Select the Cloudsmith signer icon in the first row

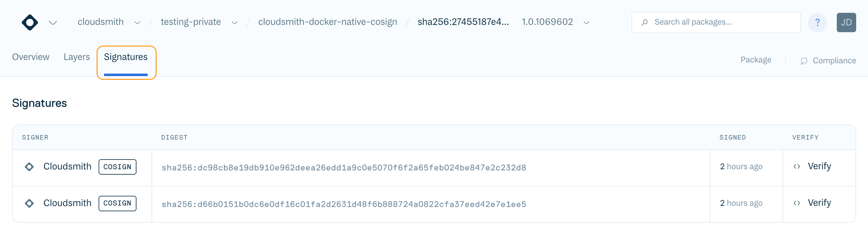(x=30, y=167)
